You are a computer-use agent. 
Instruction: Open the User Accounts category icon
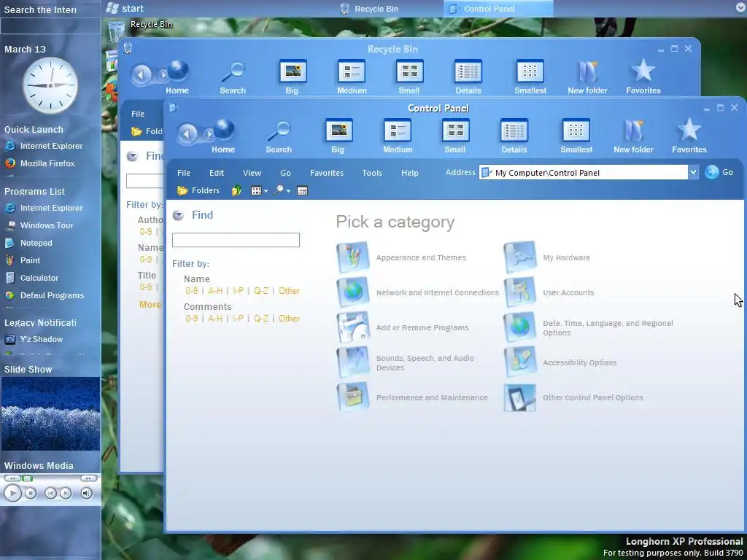click(x=519, y=292)
